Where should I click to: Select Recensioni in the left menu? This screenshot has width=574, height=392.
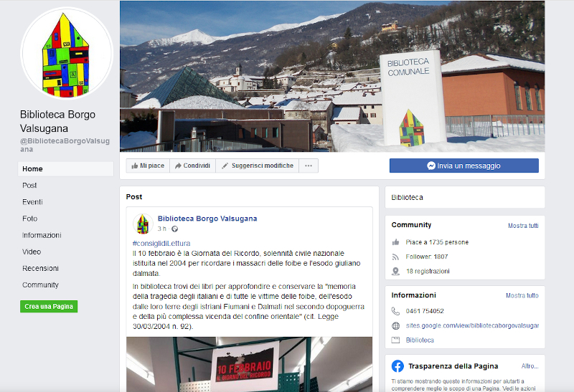coord(40,269)
